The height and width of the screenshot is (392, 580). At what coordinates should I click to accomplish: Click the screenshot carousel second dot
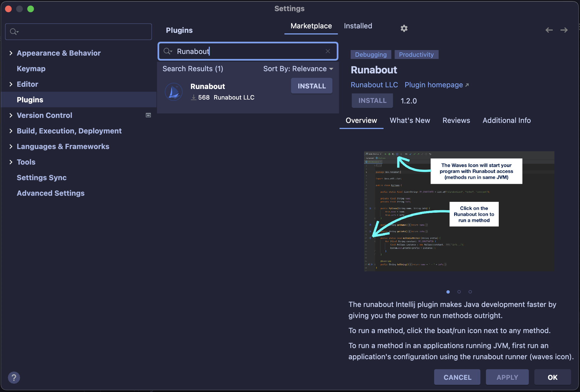point(459,291)
